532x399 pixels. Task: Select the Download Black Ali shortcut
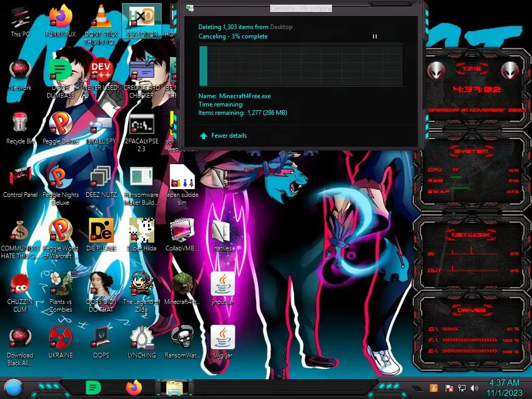point(20,346)
